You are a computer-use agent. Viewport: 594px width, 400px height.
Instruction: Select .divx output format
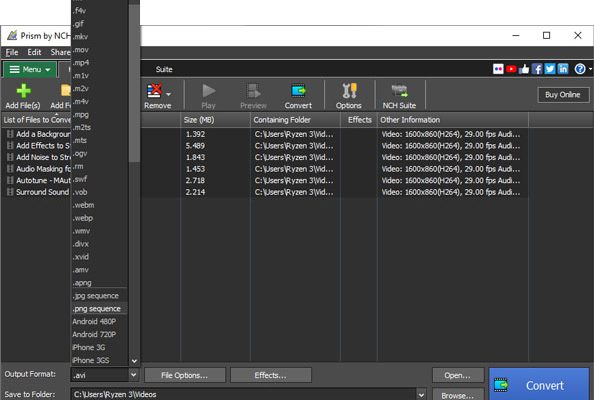[100, 244]
